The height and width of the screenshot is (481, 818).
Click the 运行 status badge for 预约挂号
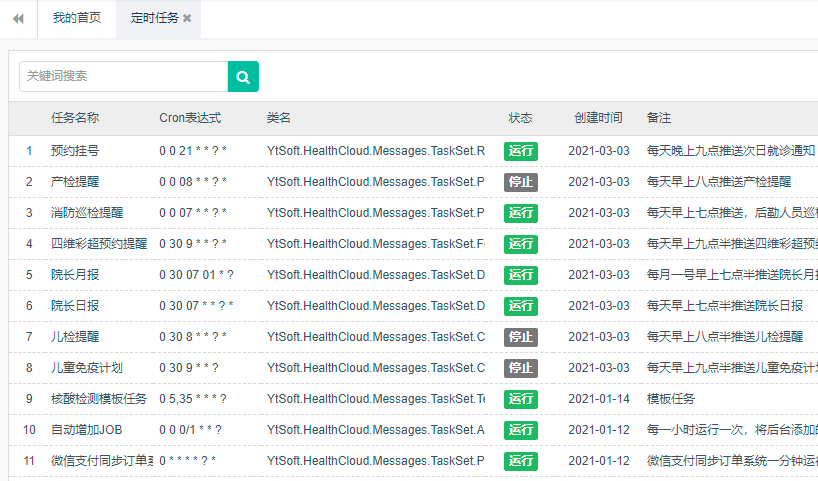520,151
